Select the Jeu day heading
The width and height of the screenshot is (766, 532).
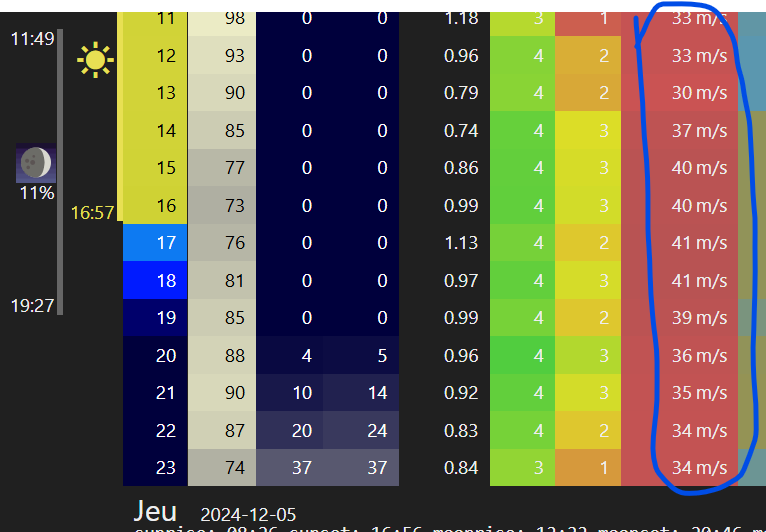point(155,511)
